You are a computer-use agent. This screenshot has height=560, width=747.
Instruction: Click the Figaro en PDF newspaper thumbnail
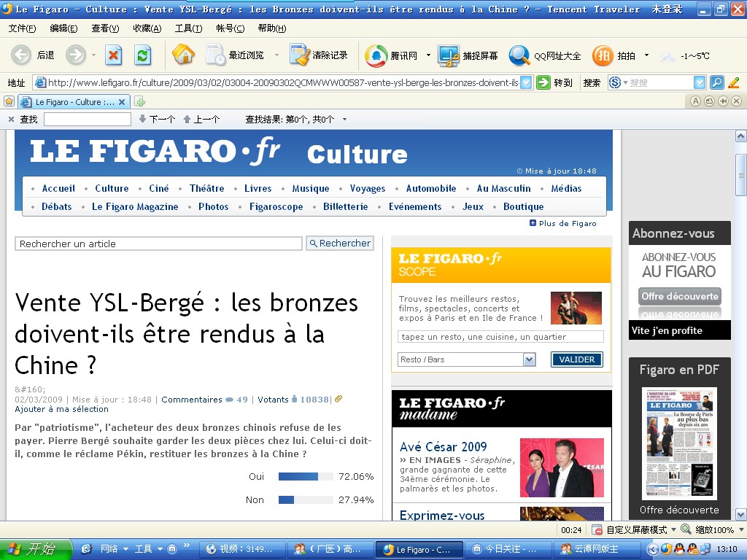tap(679, 443)
